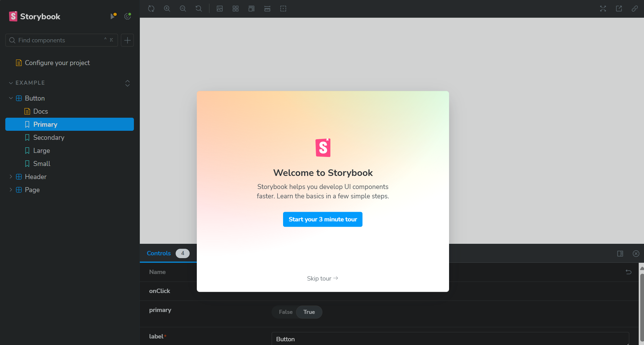Click expand/collapse all arrows beside EXAMPLE
The height and width of the screenshot is (345, 644).
tap(127, 83)
